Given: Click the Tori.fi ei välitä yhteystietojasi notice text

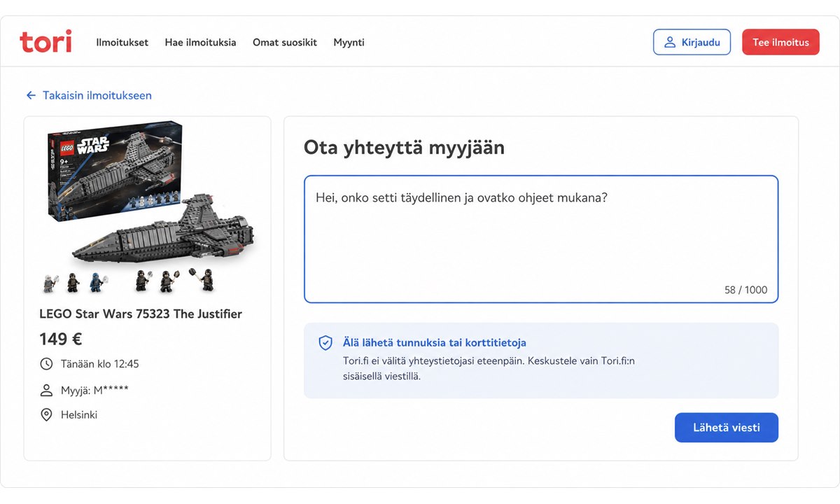Looking at the screenshot, I should (489, 369).
